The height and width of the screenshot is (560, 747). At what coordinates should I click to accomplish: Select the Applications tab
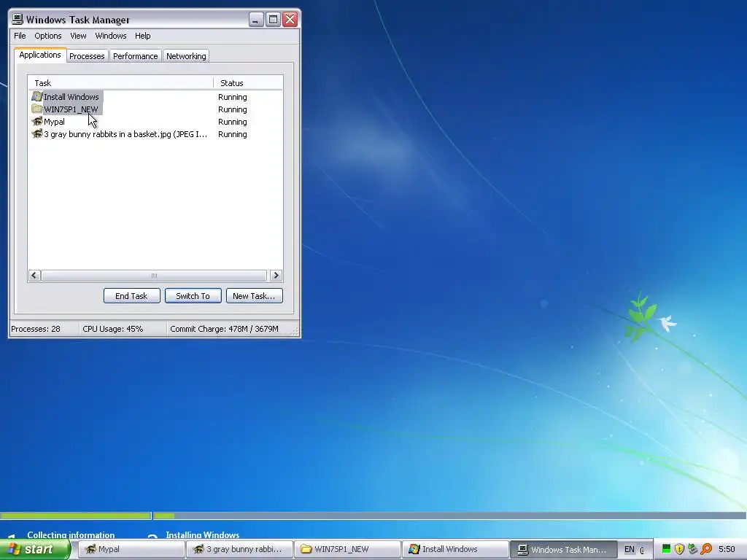click(40, 55)
